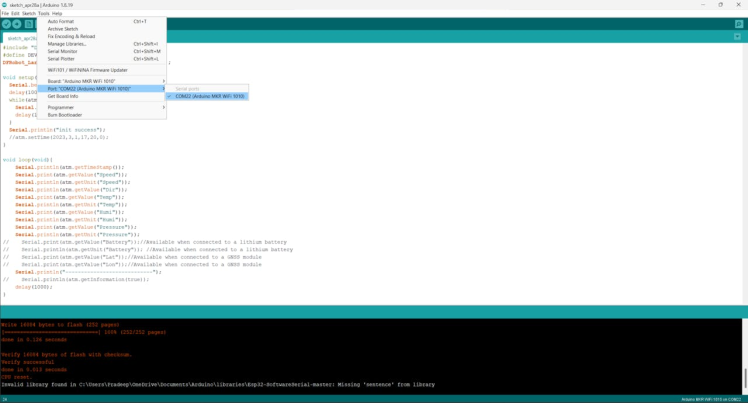Click commented getInformation(true) line
The width and height of the screenshot is (748, 403).
coord(76,279)
